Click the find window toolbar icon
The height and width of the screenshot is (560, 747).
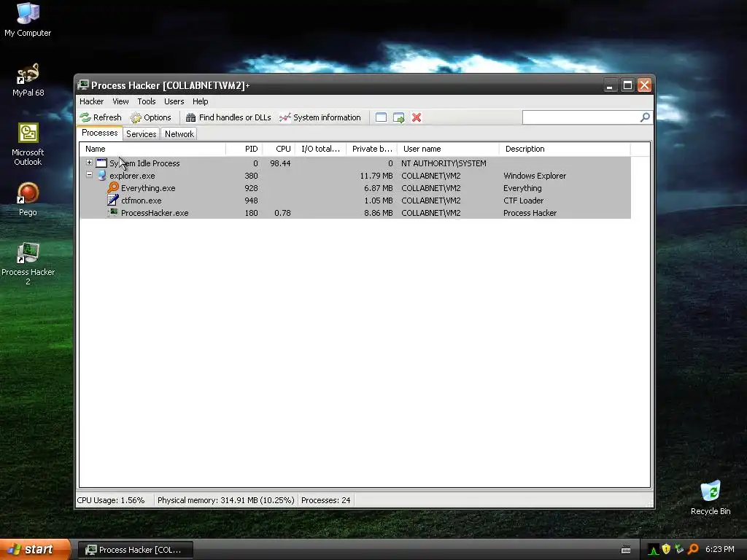click(x=381, y=117)
